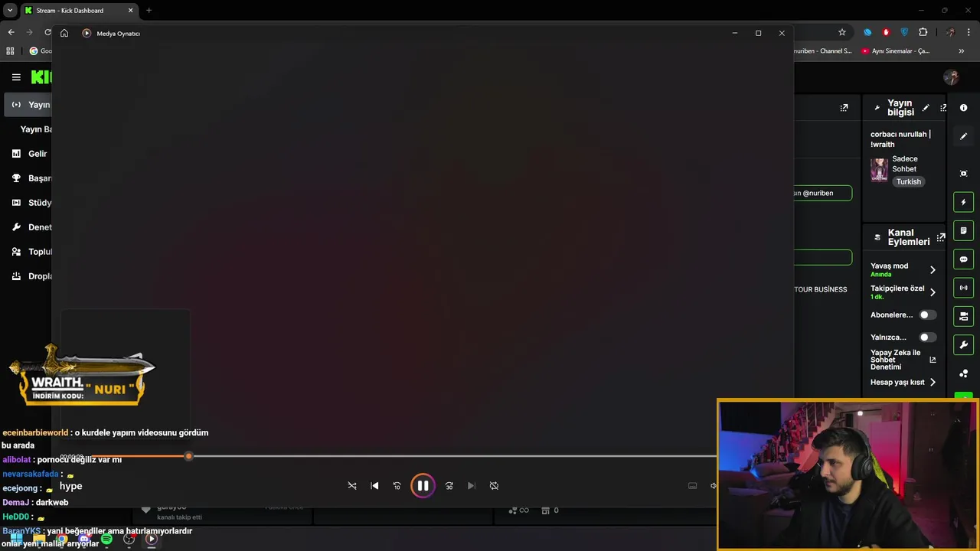
Task: Click the camera panel icon in right toolbar
Action: tap(963, 316)
